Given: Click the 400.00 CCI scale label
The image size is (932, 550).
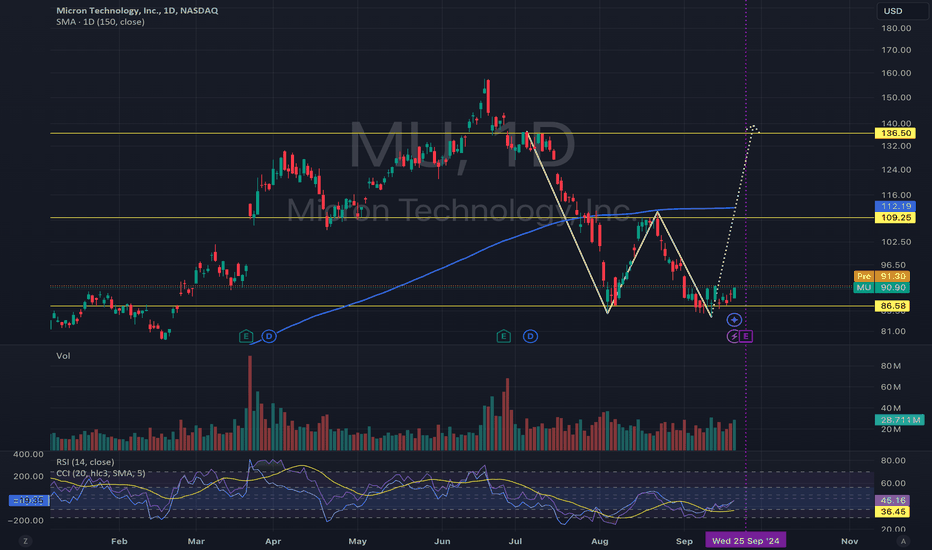Looking at the screenshot, I should point(29,454).
